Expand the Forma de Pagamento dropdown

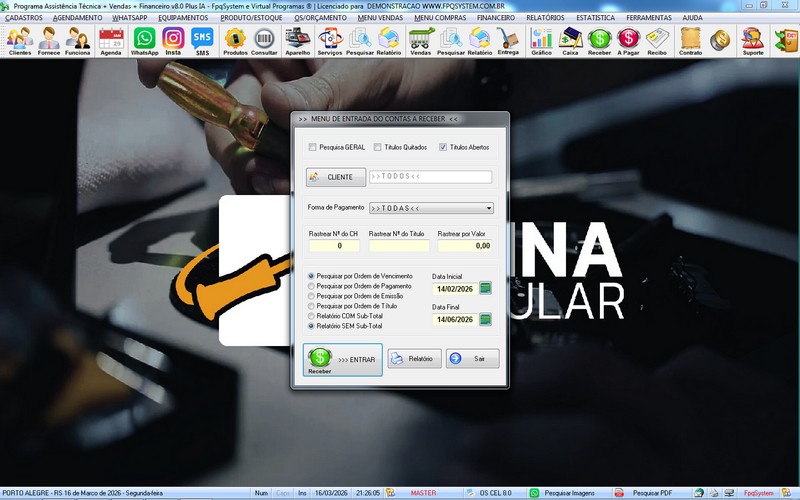point(489,208)
